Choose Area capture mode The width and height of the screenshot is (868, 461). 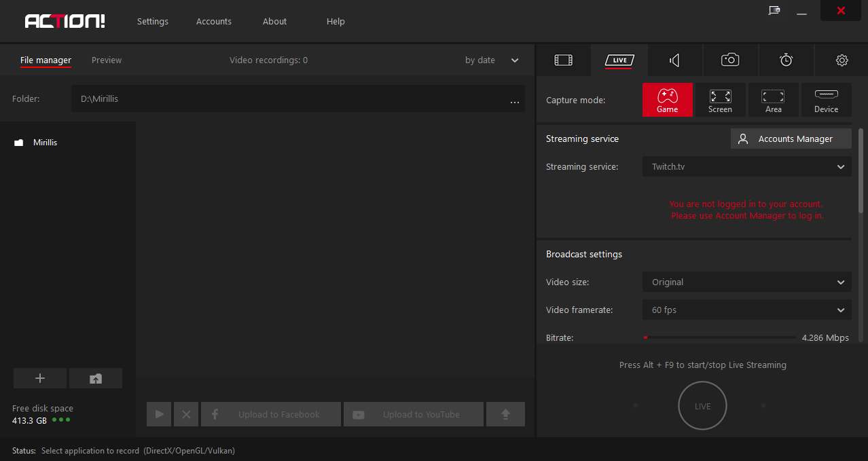point(773,100)
